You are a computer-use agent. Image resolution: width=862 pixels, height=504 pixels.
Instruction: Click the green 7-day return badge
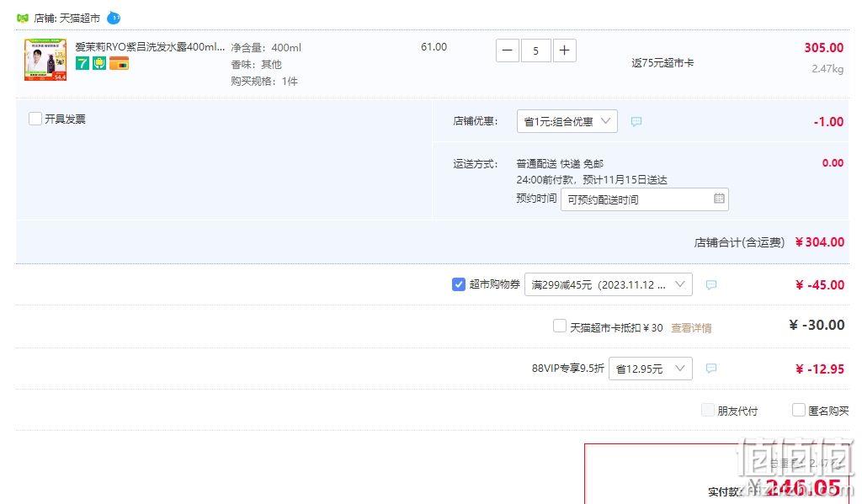point(82,63)
